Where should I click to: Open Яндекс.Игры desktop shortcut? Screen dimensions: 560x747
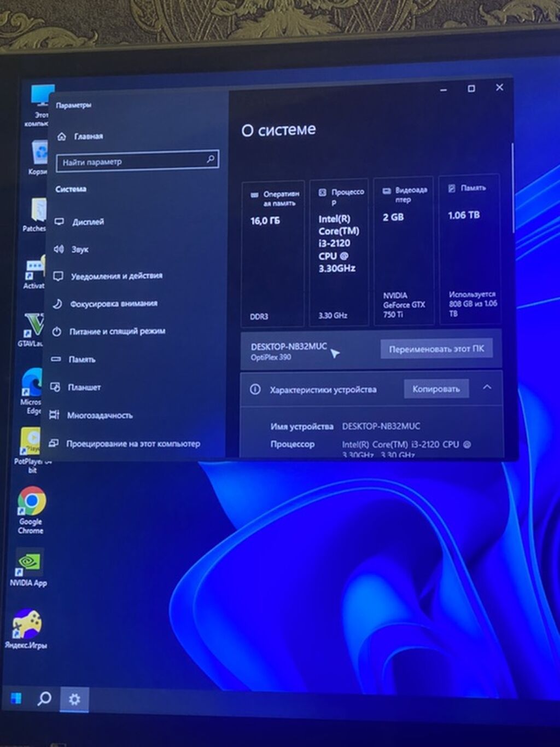pos(26,629)
